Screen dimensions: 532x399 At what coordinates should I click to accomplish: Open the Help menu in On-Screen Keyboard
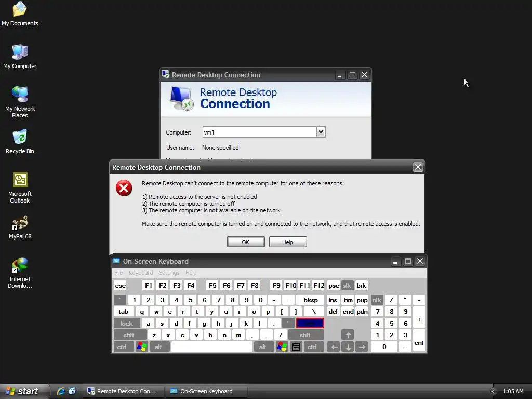[191, 273]
